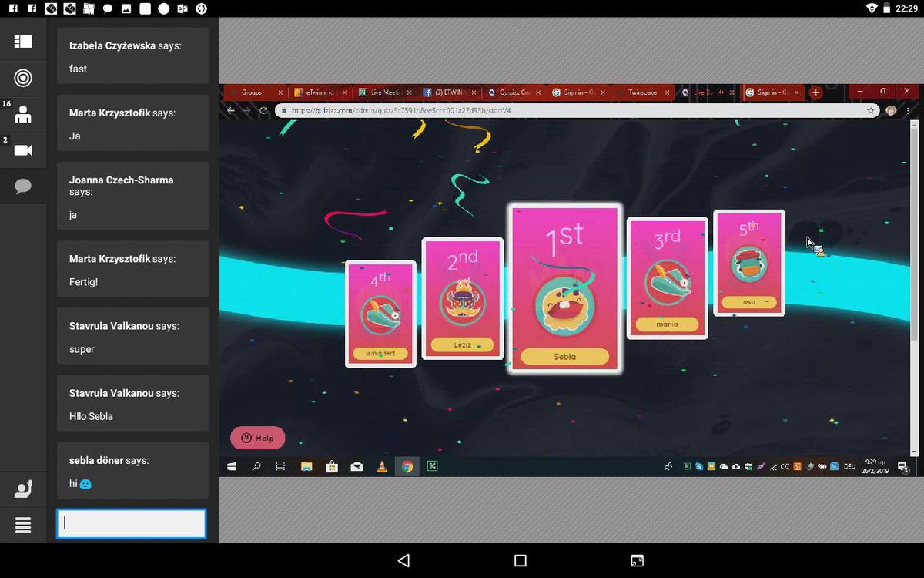Switch to the Twinspace browser tab
This screenshot has width=924, height=578.
(643, 92)
